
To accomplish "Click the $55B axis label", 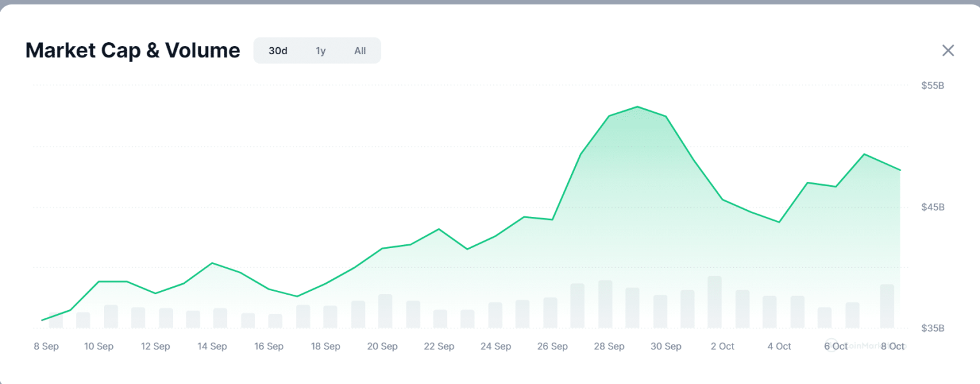I will [x=932, y=85].
